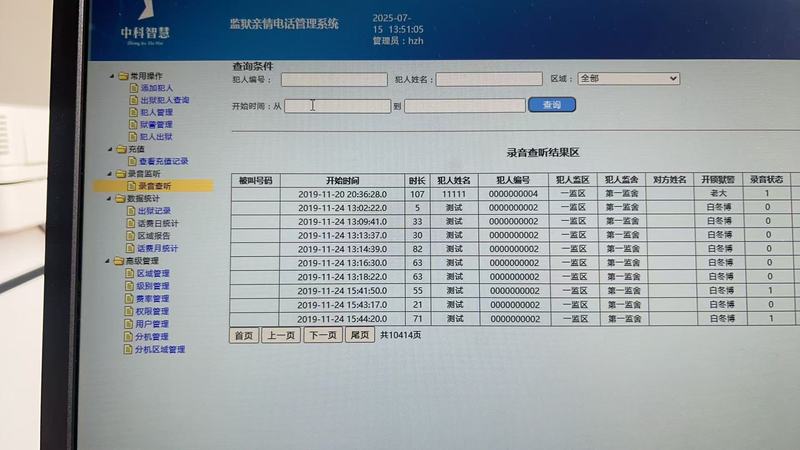Select row with time 2019-11-24 13:02:22.0
The width and height of the screenshot is (800, 450).
pos(513,208)
